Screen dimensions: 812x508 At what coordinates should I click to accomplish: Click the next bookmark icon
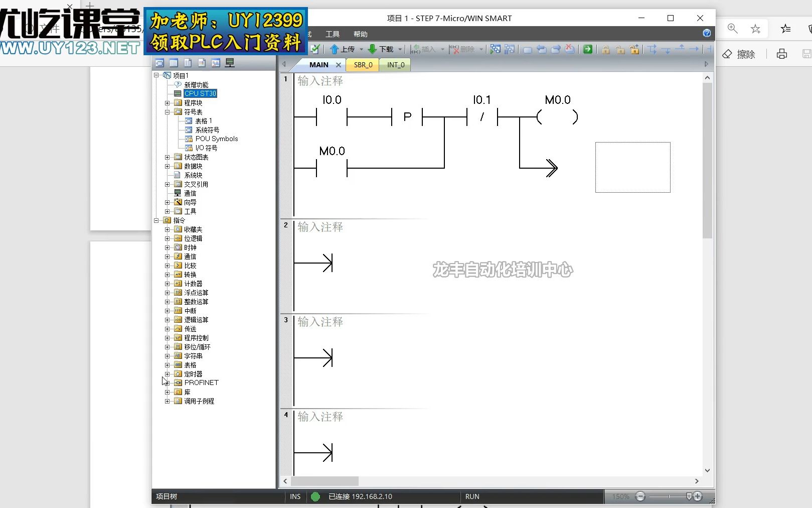click(542, 49)
